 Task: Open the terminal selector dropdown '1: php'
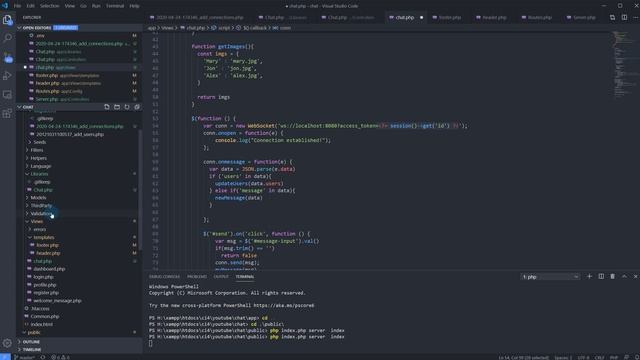point(550,277)
